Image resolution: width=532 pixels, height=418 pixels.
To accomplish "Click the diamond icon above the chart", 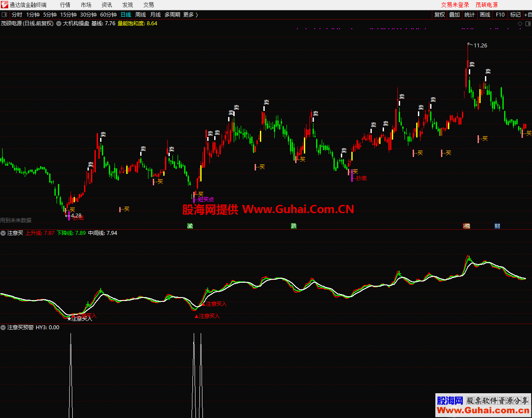I will pyautogui.click(x=520, y=24).
